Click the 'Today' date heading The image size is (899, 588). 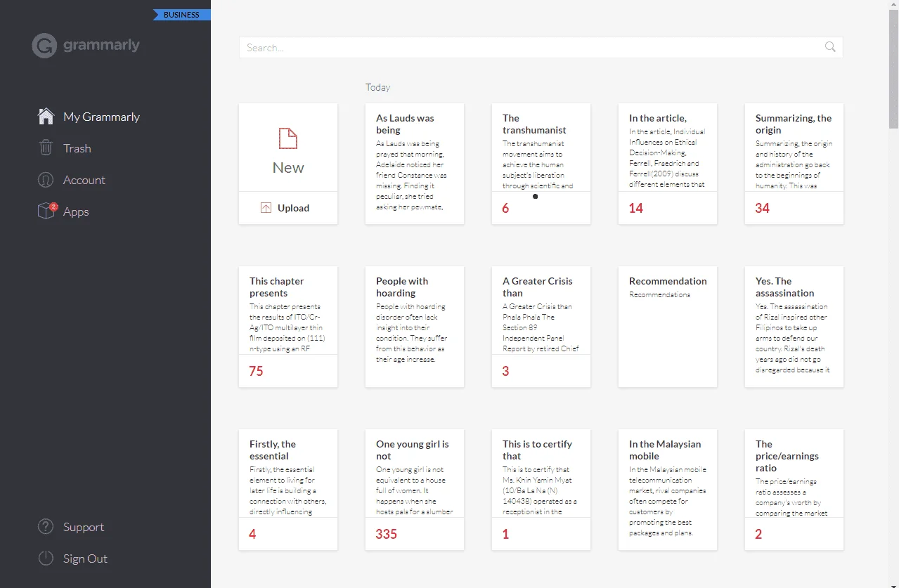[x=377, y=87]
